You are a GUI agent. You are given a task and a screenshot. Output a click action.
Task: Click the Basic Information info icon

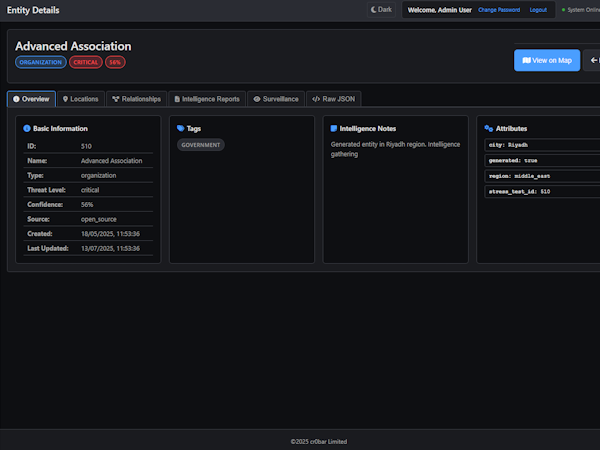coord(27,129)
